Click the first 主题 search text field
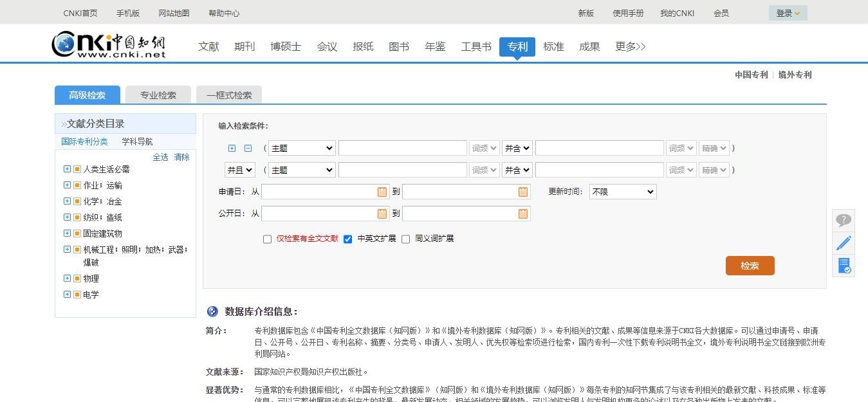The width and height of the screenshot is (868, 402). coord(402,148)
